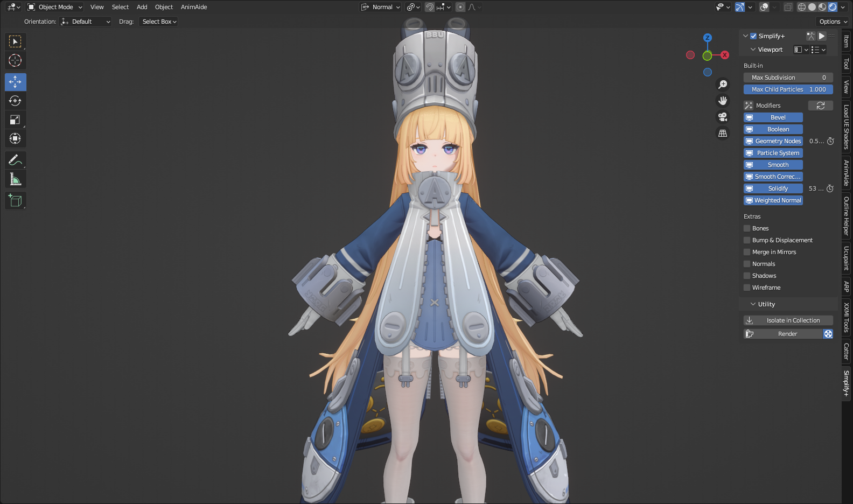Toggle X-ray view in header
853x504 pixels.
point(788,7)
